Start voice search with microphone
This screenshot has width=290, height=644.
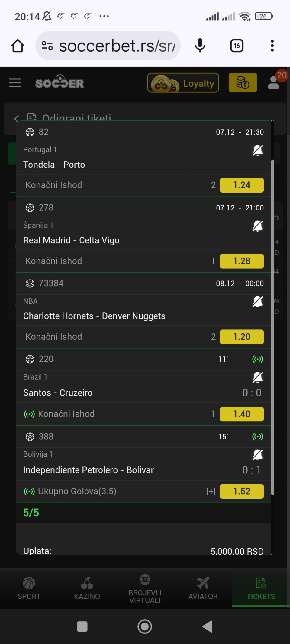point(200,46)
